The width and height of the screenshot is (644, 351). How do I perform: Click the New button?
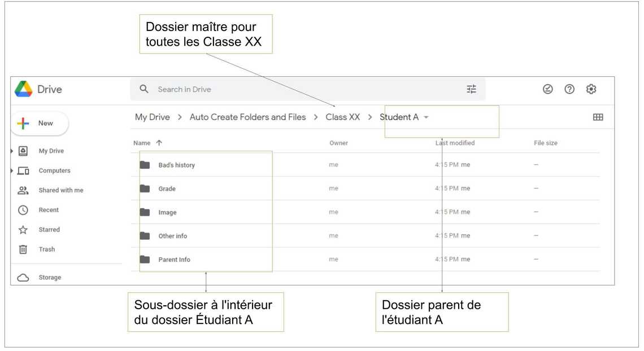40,124
